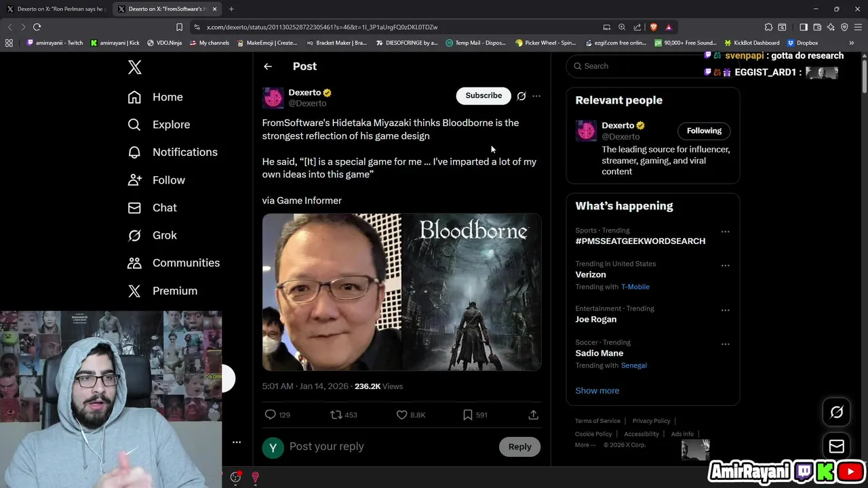Open Dexerto profile in Relevant people
Viewport: 868px width, 488px height.
[x=618, y=125]
